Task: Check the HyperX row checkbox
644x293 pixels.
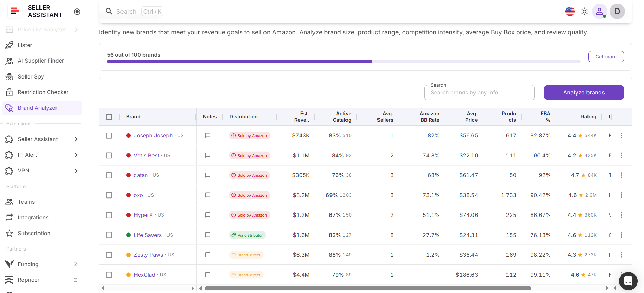Action: point(109,215)
